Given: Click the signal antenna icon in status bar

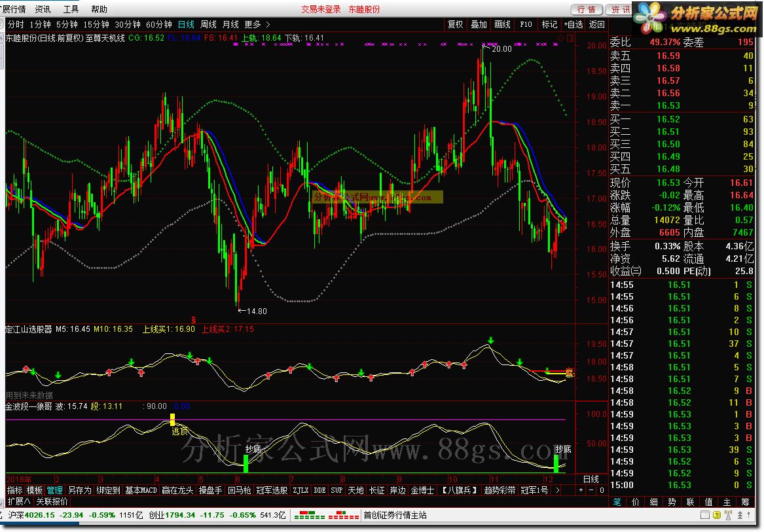Looking at the screenshot, I should tap(728, 515).
